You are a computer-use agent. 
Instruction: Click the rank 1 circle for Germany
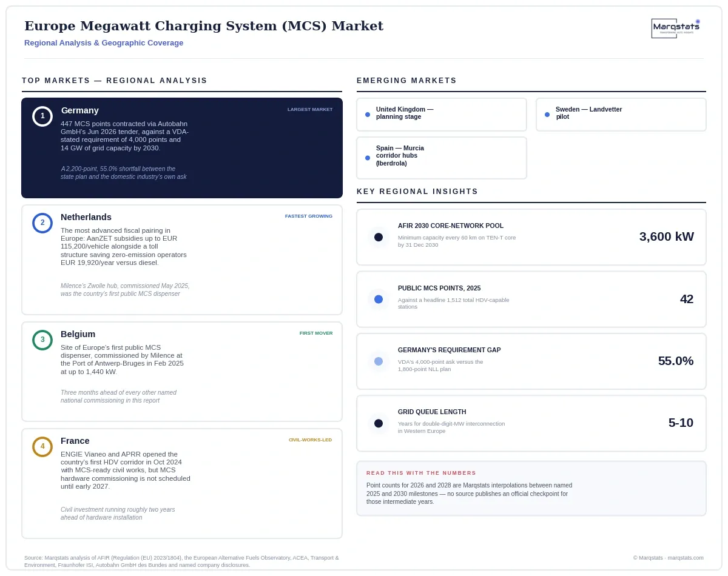[x=42, y=116]
